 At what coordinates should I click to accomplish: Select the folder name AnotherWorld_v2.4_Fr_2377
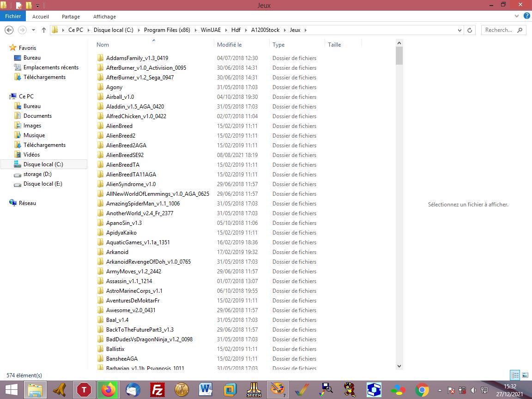click(140, 213)
